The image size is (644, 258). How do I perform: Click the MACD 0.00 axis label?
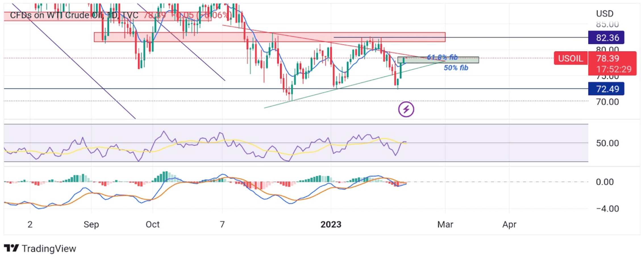pyautogui.click(x=605, y=182)
